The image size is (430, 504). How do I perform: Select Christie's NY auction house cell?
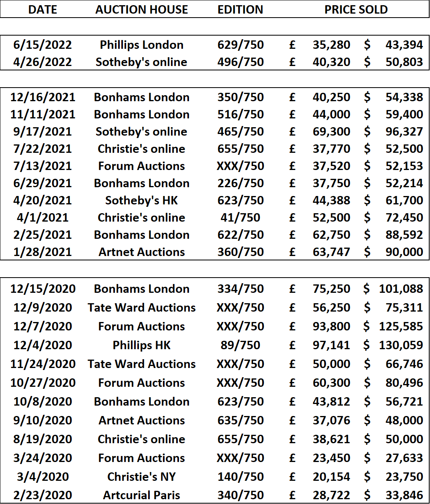pos(142,477)
